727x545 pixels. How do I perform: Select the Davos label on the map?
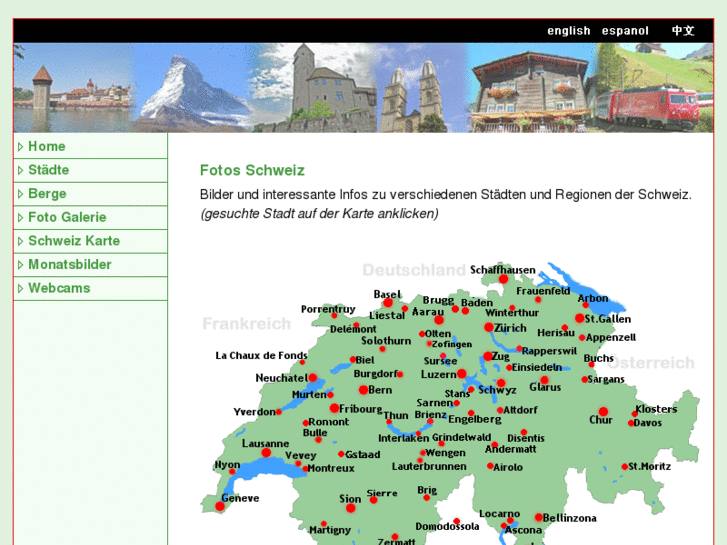pyautogui.click(x=648, y=423)
